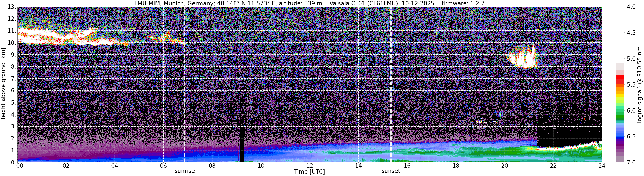Select the 'sunrise' label below the axis

coord(185,171)
